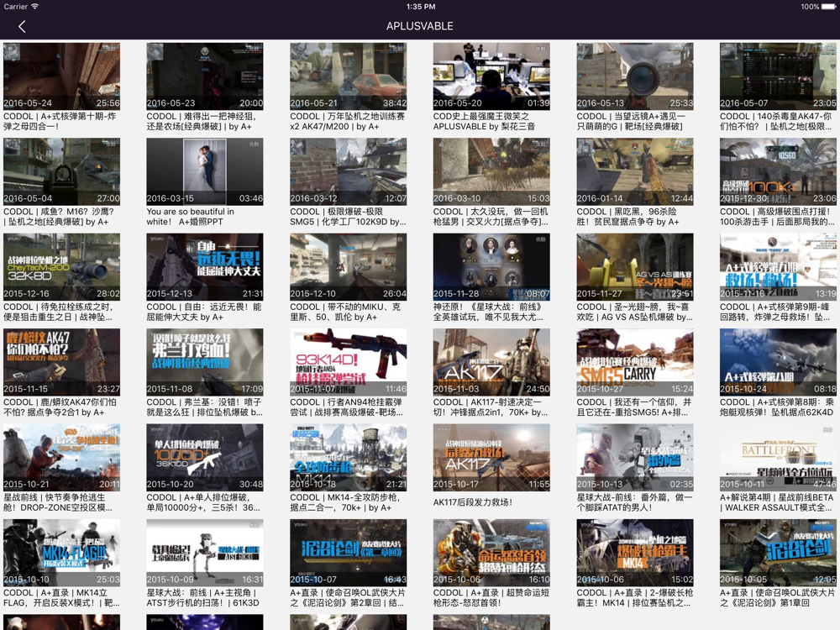Select the thumbnail dated 2015-11-16
This screenshot has height=630, width=840.
point(778,267)
